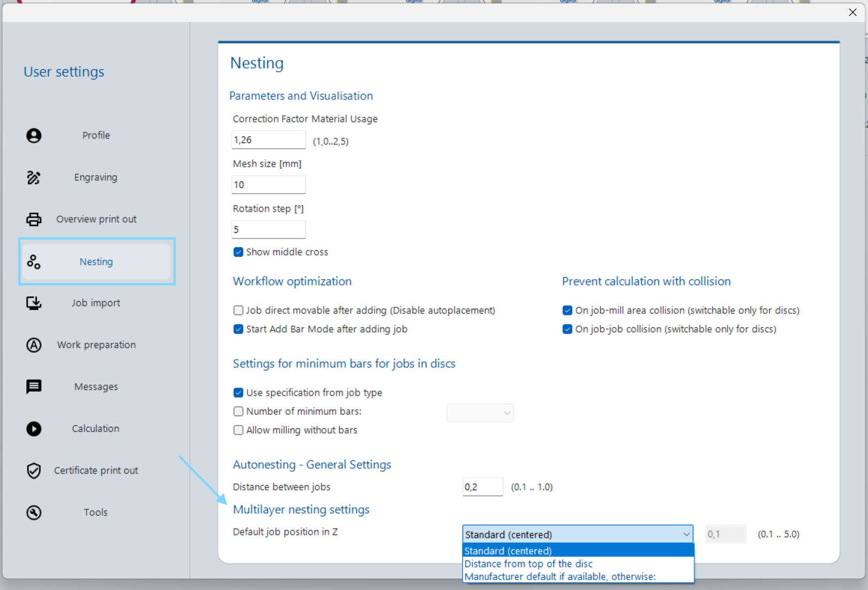Click the Certificate print out shield icon
This screenshot has height=590, width=868.
coord(33,470)
